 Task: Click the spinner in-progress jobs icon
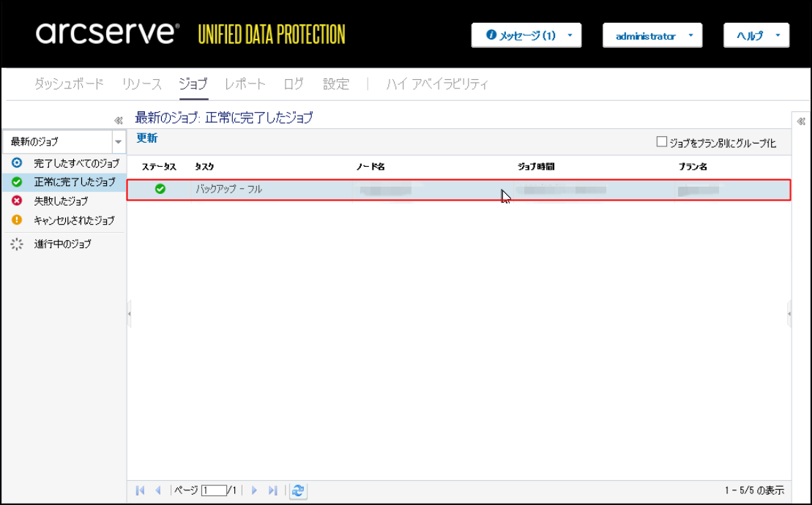17,244
